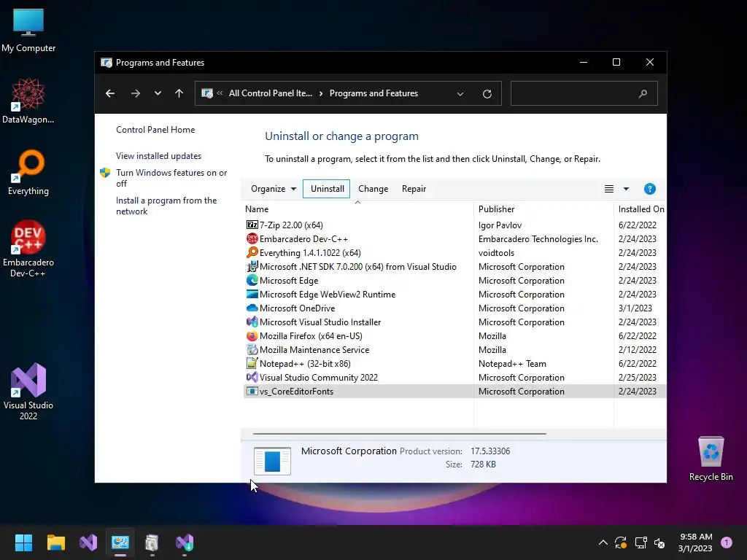
Task: Click into the search box
Action: (584, 93)
